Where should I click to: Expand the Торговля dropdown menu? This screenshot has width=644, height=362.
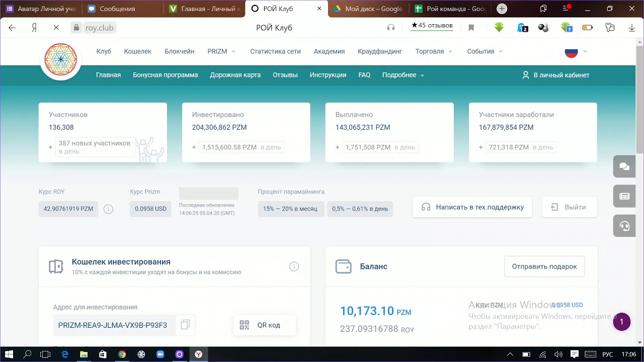click(434, 51)
